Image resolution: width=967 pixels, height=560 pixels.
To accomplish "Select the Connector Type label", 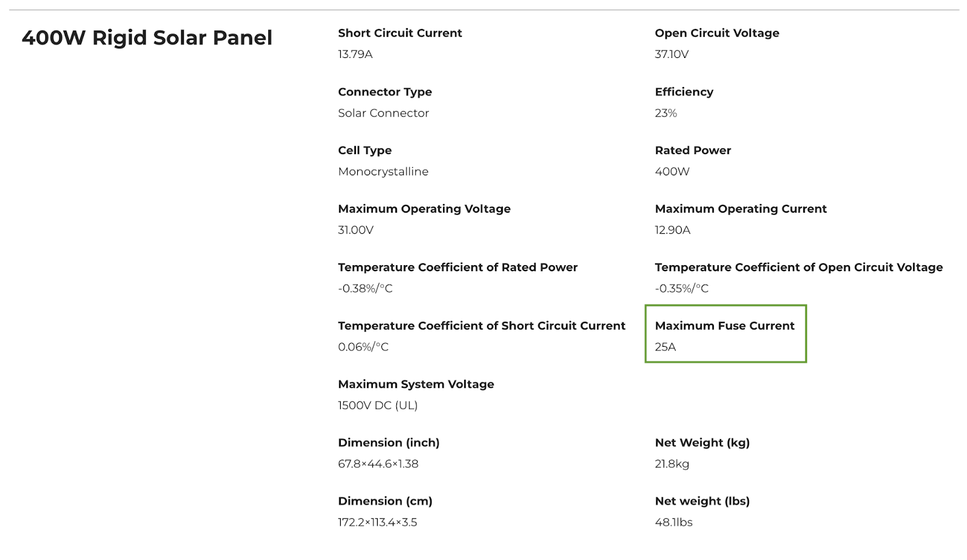I will click(x=384, y=92).
